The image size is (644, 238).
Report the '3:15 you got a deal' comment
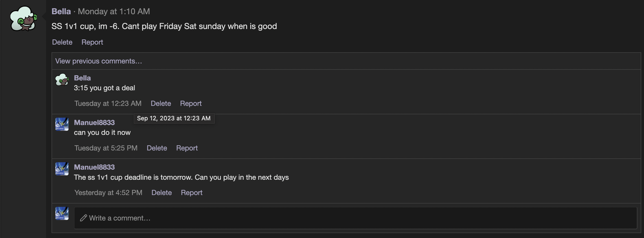point(191,103)
